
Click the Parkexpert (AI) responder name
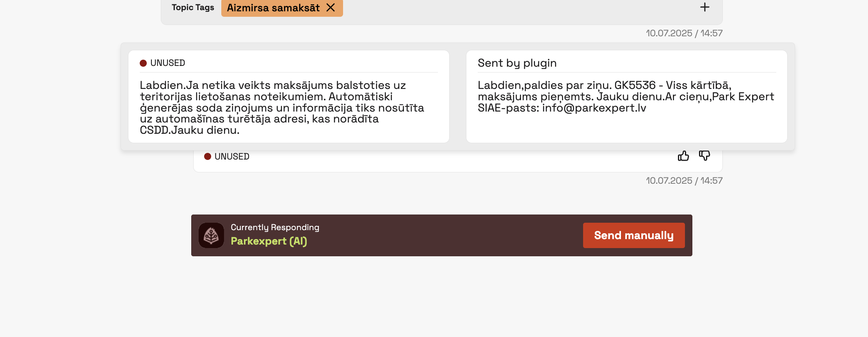click(x=269, y=241)
